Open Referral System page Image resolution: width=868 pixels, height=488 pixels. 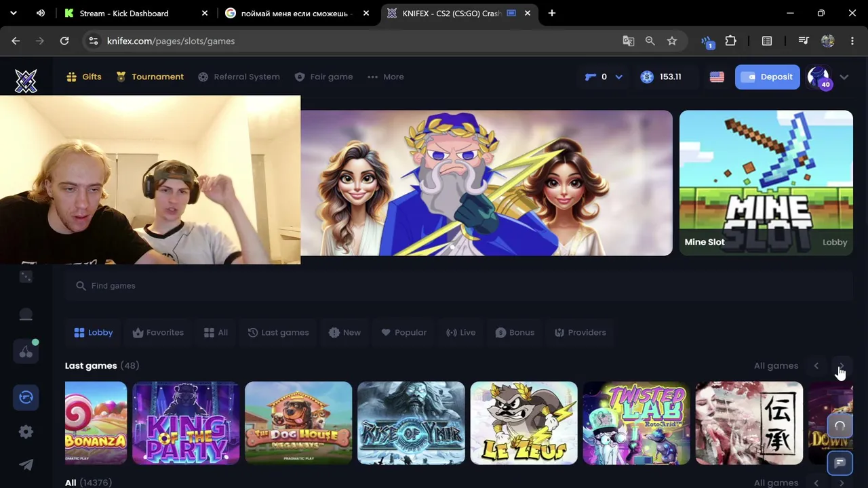[239, 77]
